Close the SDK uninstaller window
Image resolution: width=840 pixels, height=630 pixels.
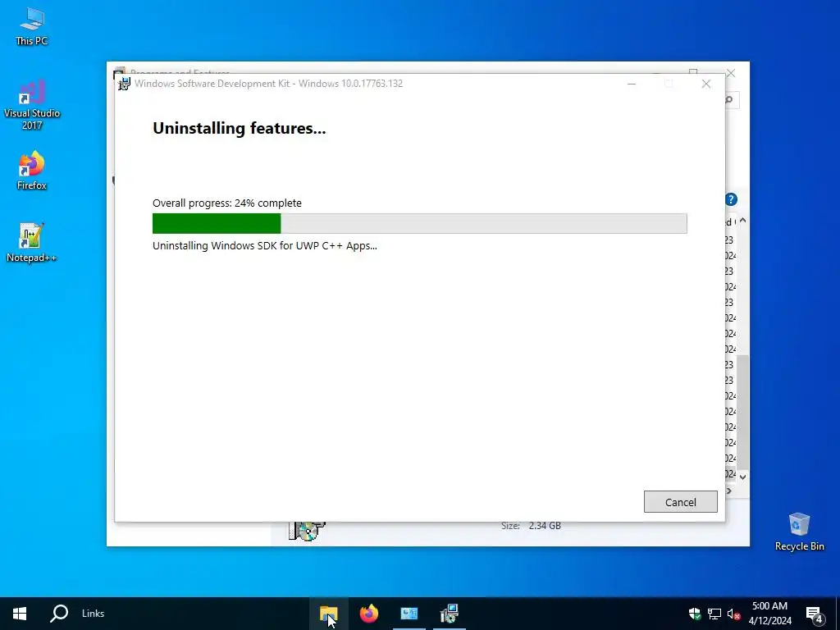(x=706, y=84)
